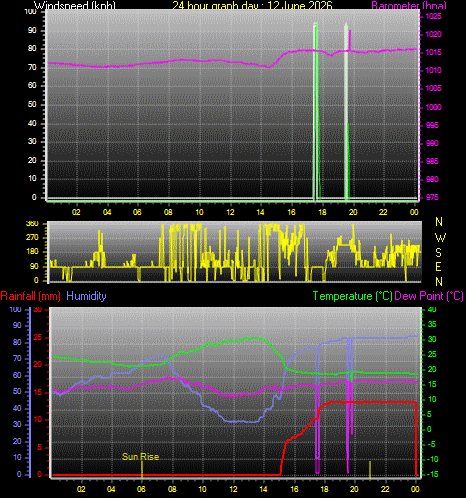Screen dimensions: 466x498
Task: Click the 24 hour graph day title
Action: (x=252, y=5)
